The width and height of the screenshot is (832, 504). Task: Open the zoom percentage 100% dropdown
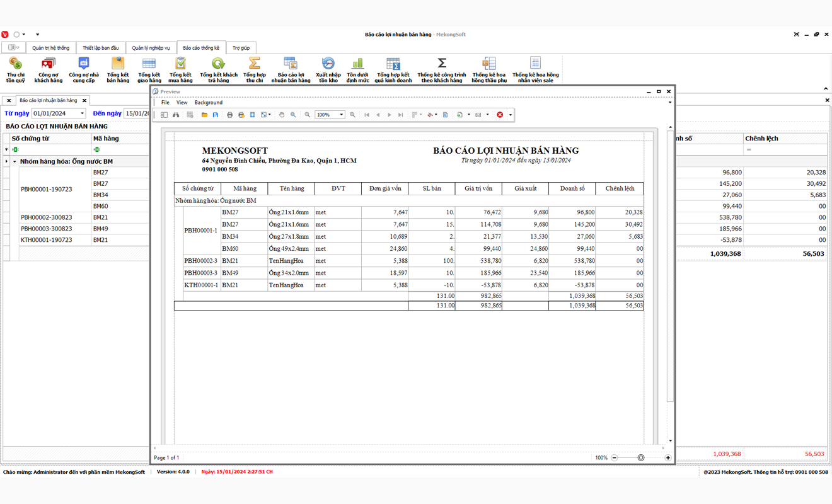(342, 115)
